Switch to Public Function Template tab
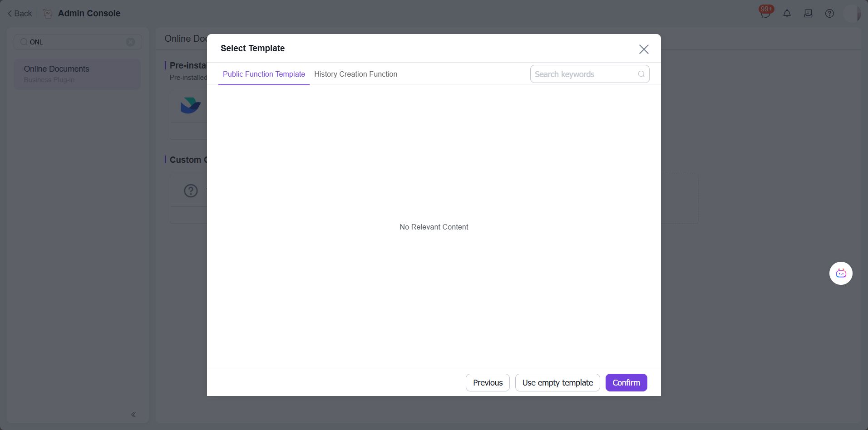Viewport: 868px width, 430px height. point(264,74)
